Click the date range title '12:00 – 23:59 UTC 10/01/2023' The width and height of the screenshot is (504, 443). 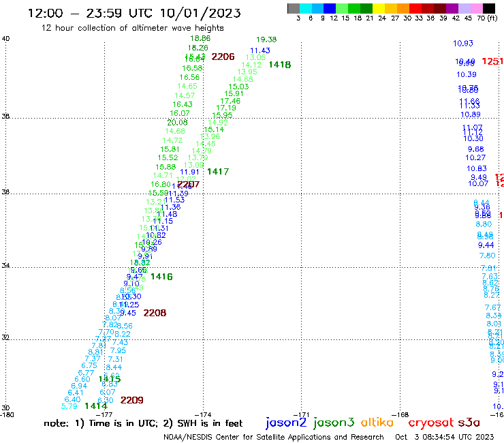click(134, 13)
